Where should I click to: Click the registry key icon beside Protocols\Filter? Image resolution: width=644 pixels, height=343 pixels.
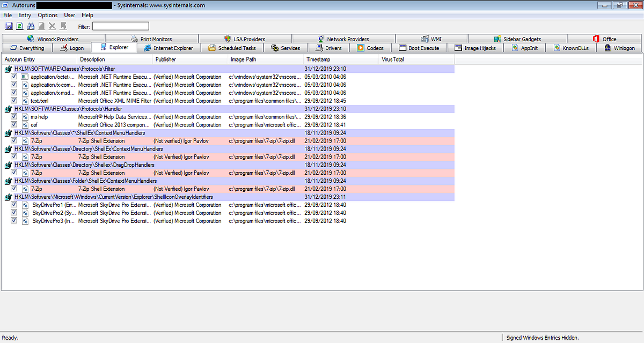[7, 69]
